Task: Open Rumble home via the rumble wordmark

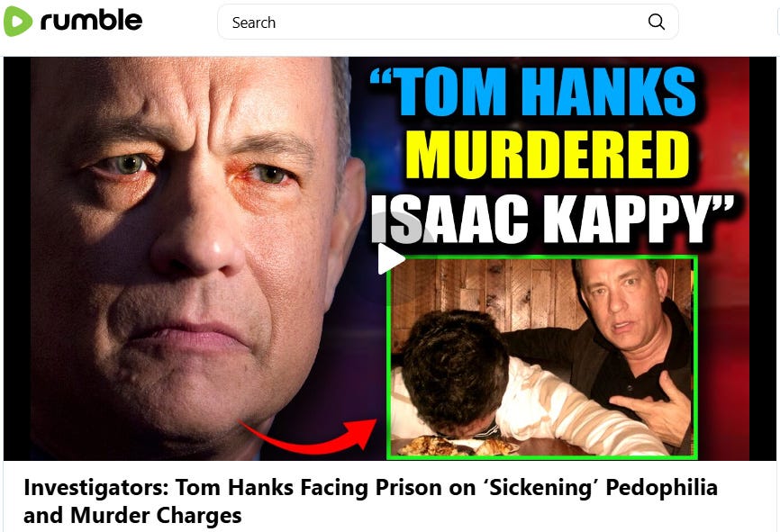Action: [91, 21]
